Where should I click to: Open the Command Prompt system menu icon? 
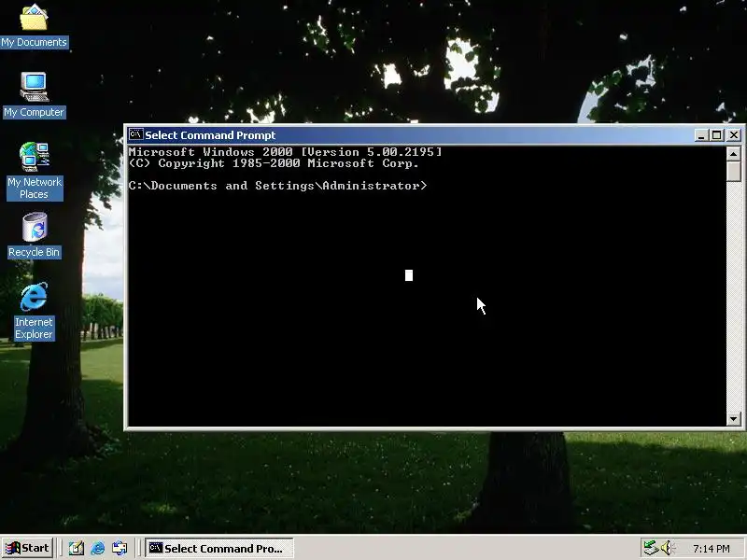click(135, 134)
